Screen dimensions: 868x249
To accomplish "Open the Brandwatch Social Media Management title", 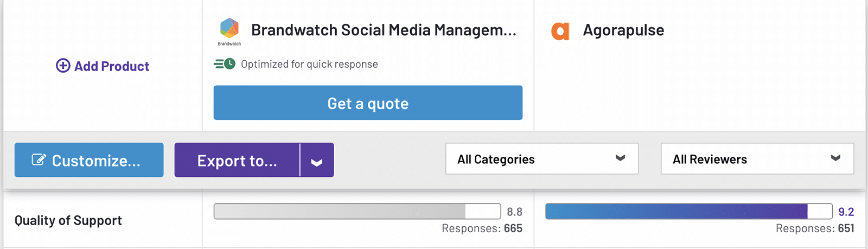I will [x=384, y=30].
